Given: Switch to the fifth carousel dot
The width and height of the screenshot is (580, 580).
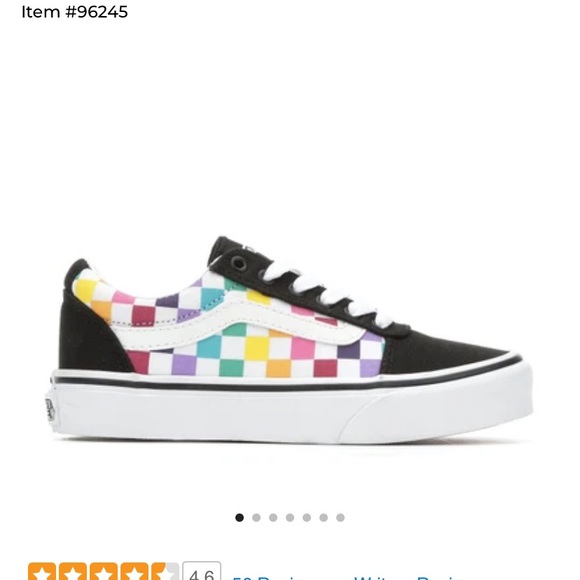Looking at the screenshot, I should point(307,517).
